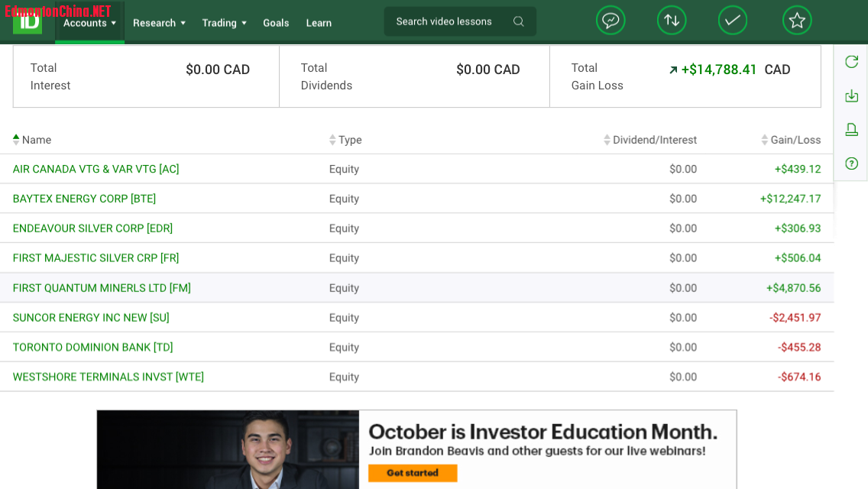Open FIRST QUANTUM MINERLS LTD [FM]
Image resolution: width=868 pixels, height=489 pixels.
(102, 288)
